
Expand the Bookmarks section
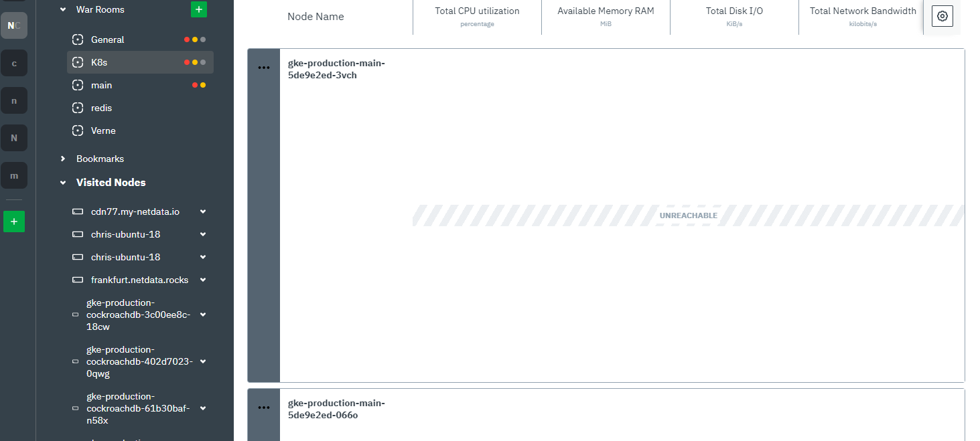click(63, 159)
